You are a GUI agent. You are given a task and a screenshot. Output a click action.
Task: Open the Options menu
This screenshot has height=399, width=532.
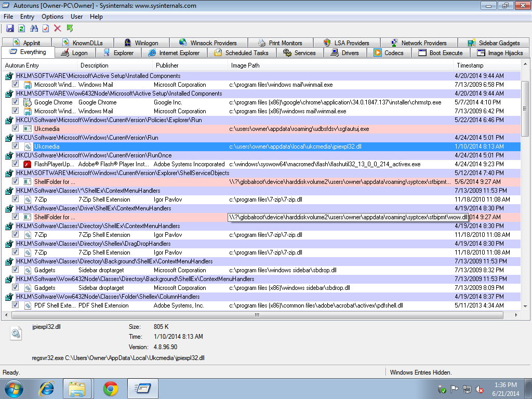(52, 17)
